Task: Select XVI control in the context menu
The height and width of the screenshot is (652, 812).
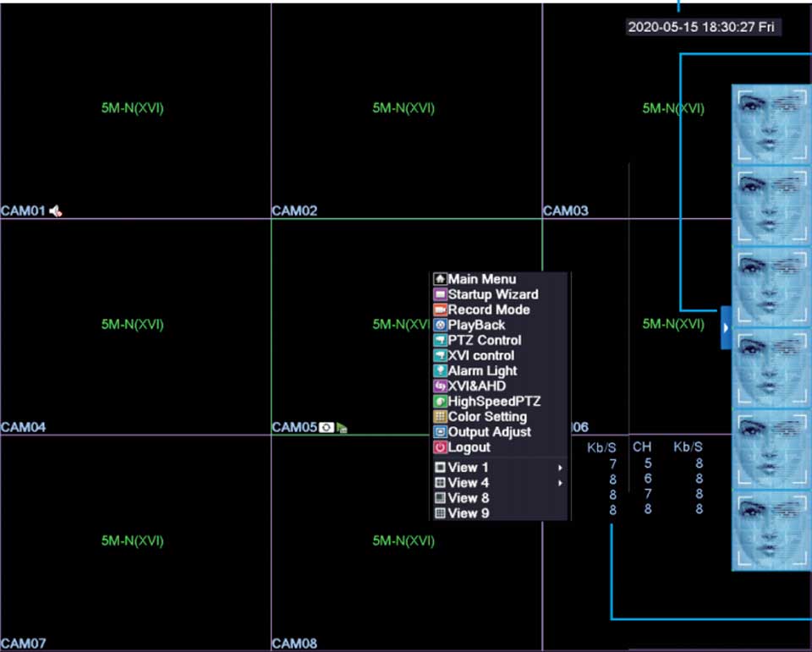Action: [480, 356]
